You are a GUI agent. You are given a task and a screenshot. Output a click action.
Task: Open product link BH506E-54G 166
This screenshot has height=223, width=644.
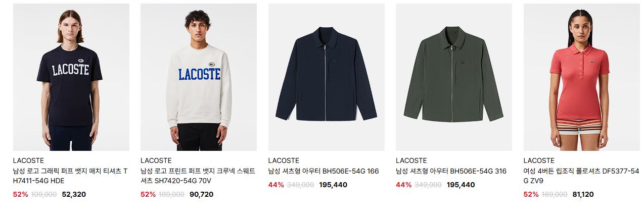(324, 172)
